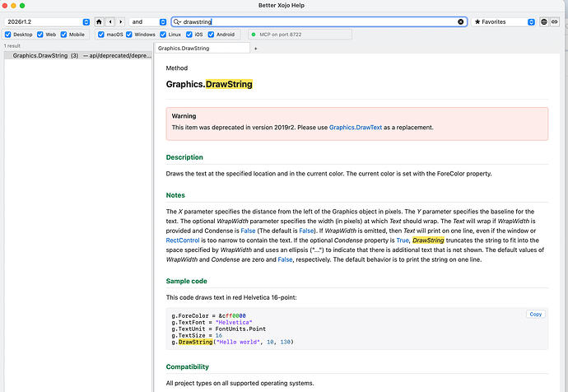
Task: Click the Graphics.DrawString page title
Action: pos(209,84)
